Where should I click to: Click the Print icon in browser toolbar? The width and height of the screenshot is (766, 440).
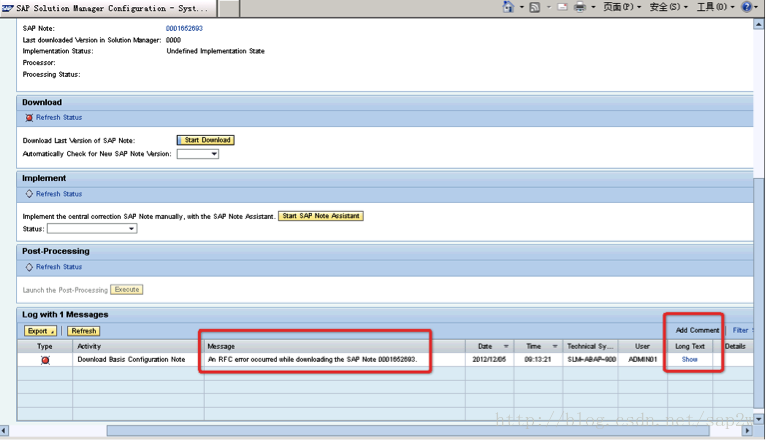coord(580,7)
